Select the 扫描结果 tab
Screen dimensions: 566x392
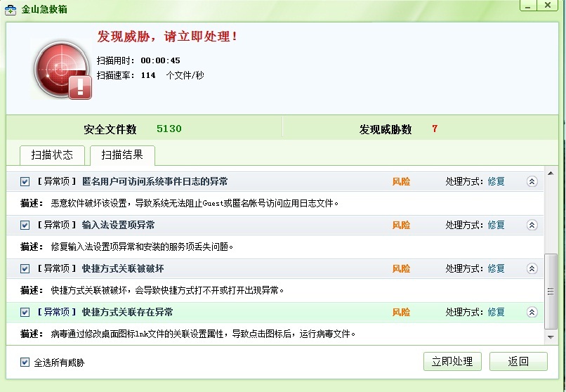click(x=122, y=155)
